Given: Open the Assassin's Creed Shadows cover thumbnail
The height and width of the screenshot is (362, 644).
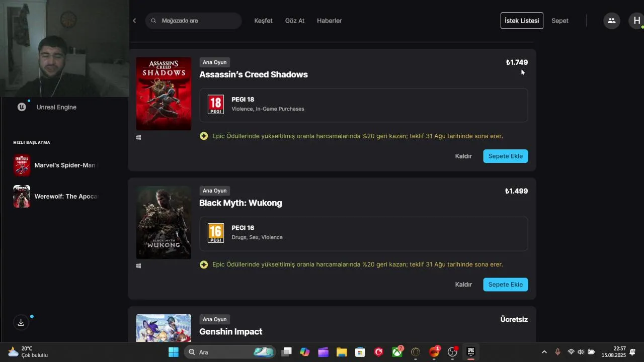Looking at the screenshot, I should click(164, 94).
